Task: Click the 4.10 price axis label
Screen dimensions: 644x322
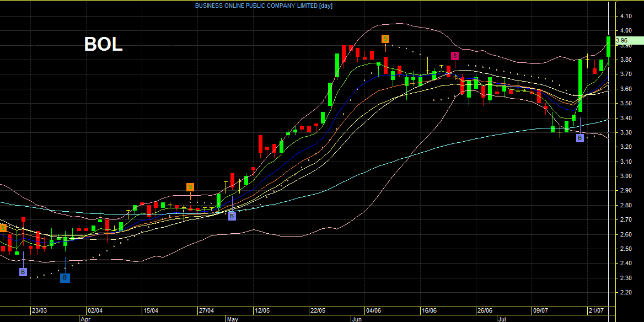Action: point(626,16)
